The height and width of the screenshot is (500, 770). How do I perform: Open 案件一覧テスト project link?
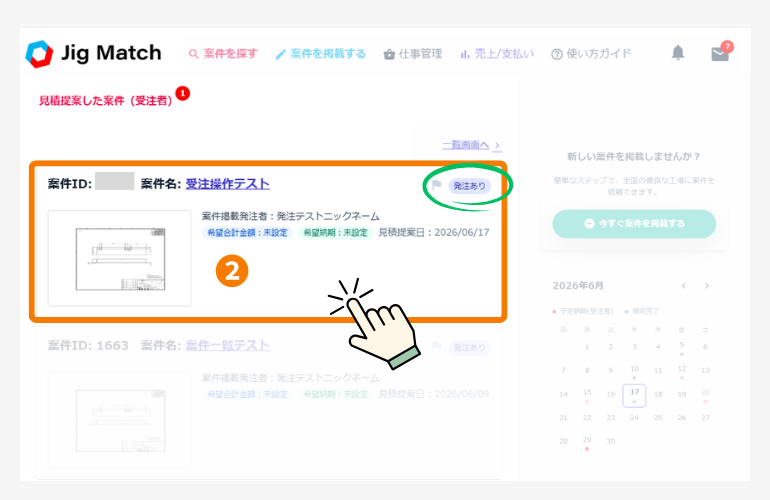click(227, 345)
